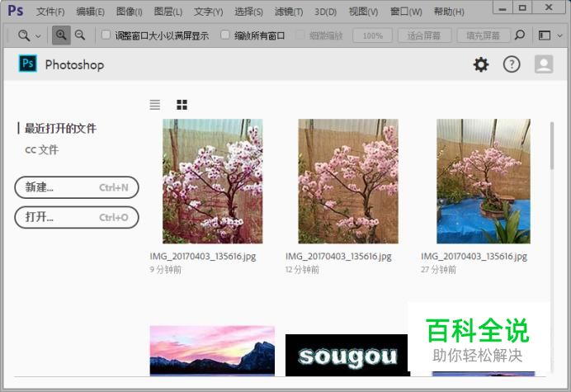Open the 帮助(H) menu
This screenshot has height=392, width=571.
tap(449, 12)
